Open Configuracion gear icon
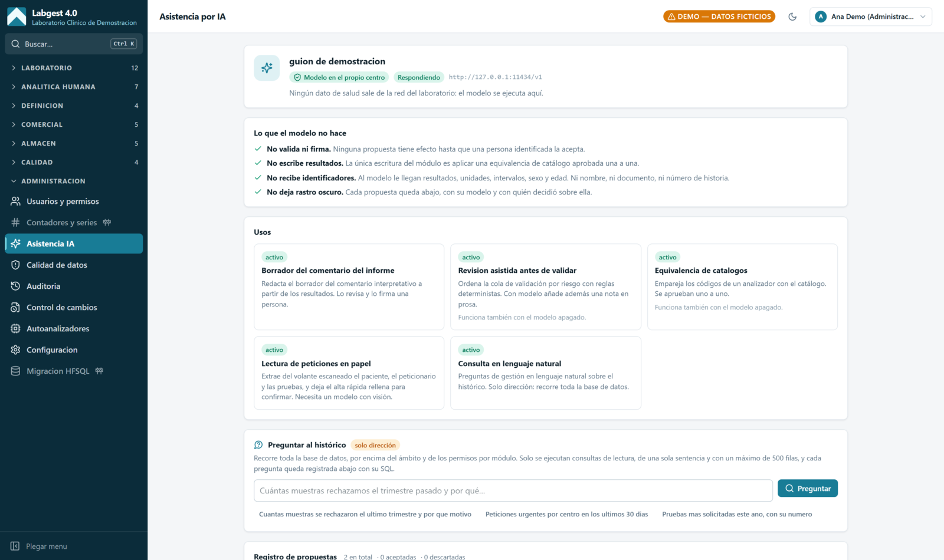The image size is (944, 560). (15, 350)
